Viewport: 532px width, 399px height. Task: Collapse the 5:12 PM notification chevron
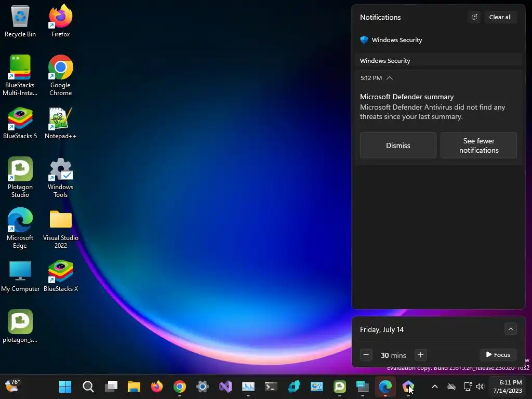tap(390, 78)
